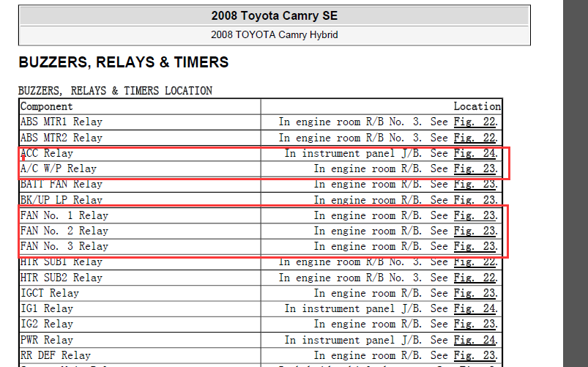Click 'In engine room R/B.' in FAN No. 1 row
588x367 pixels.
(x=368, y=216)
